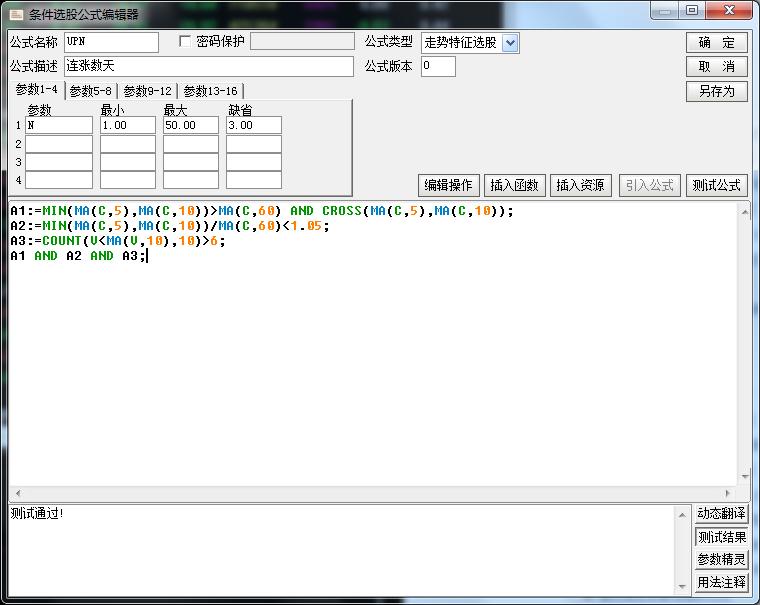Click the CROSS function in line A1
The width and height of the screenshot is (760, 605).
click(x=342, y=211)
